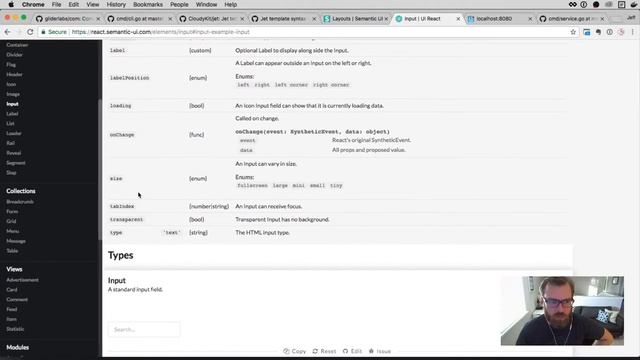
Task: Open the Bookmarks menu
Action: pyautogui.click(x=148, y=4)
